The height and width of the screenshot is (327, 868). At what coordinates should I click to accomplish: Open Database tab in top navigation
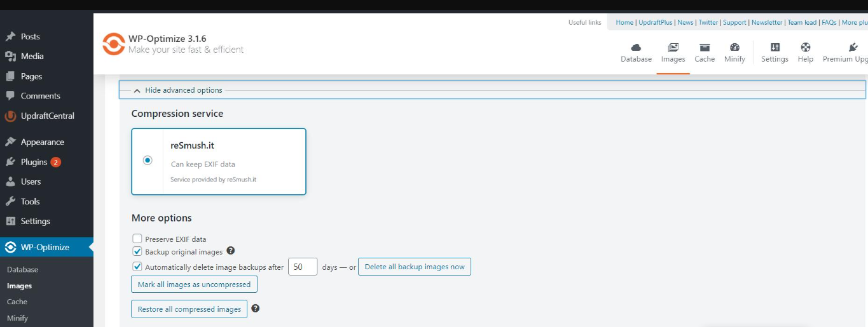636,53
